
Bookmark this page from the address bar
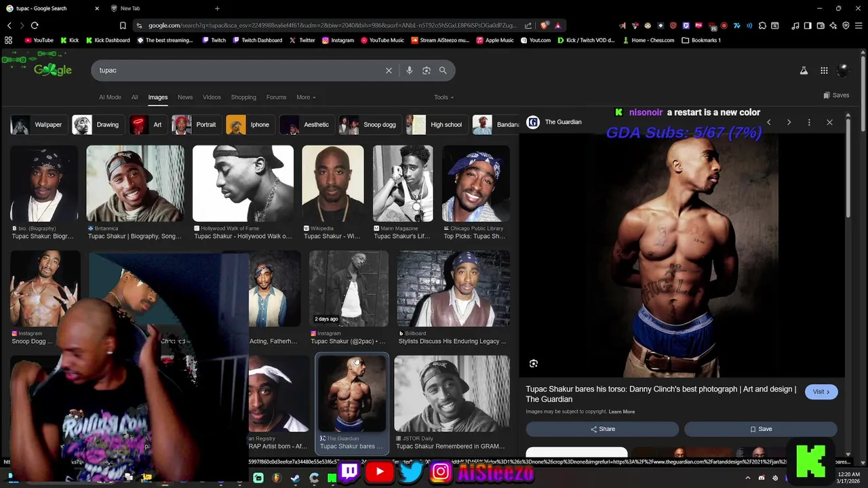click(x=123, y=26)
